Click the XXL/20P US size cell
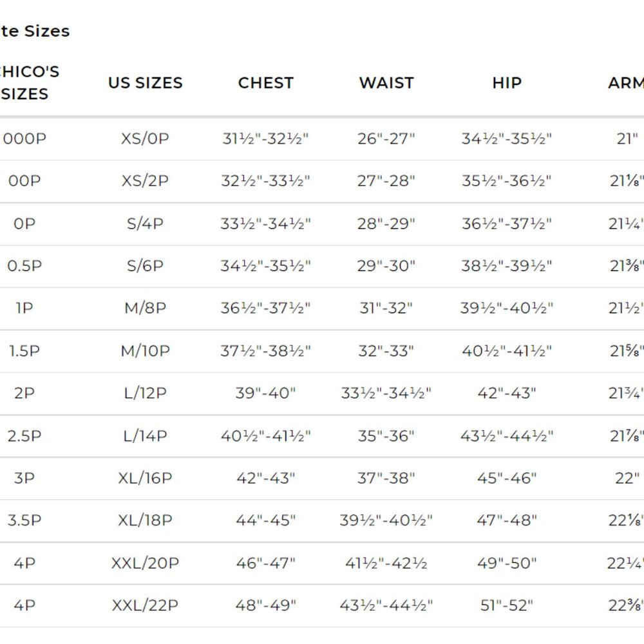Viewport: 644px width, 644px height. (145, 563)
